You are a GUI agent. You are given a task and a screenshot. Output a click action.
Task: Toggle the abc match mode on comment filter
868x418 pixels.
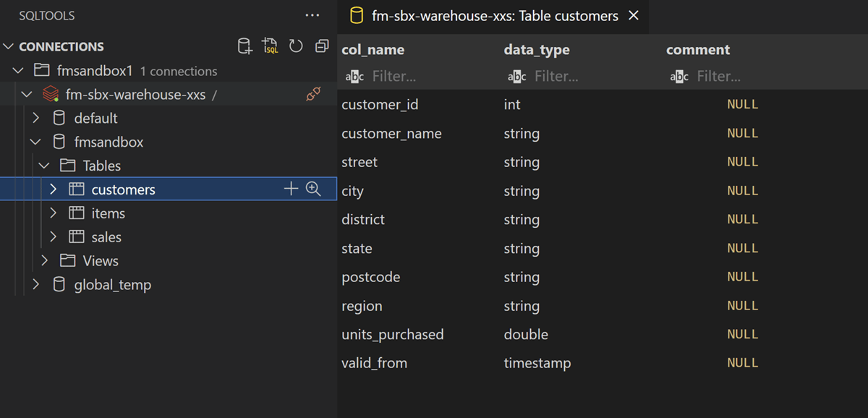click(x=679, y=75)
